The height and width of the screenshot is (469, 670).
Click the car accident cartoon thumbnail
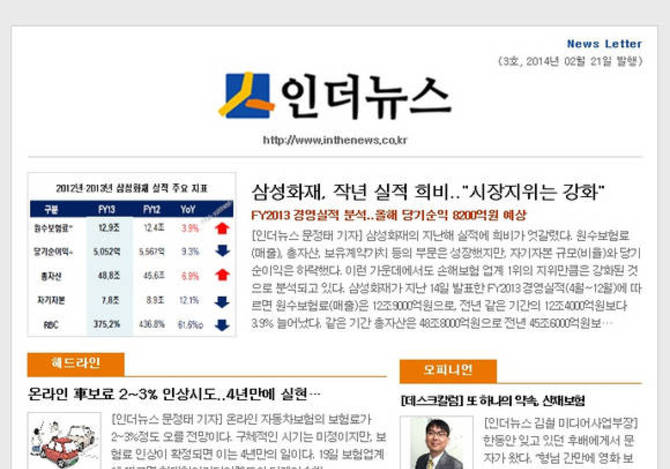pyautogui.click(x=65, y=441)
